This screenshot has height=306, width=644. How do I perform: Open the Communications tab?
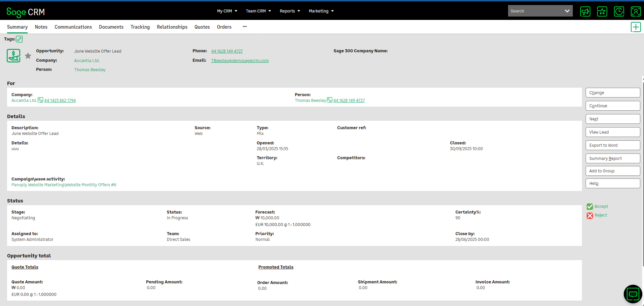pyautogui.click(x=73, y=27)
